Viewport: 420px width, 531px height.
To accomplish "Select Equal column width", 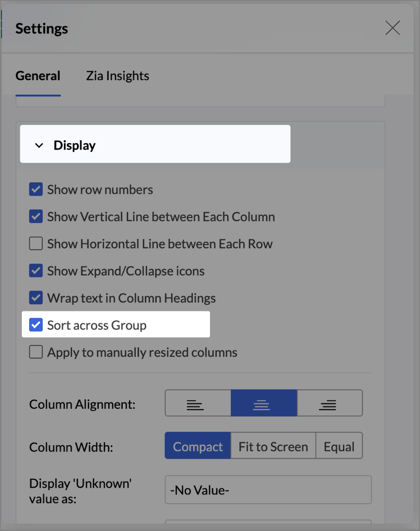I will 339,447.
